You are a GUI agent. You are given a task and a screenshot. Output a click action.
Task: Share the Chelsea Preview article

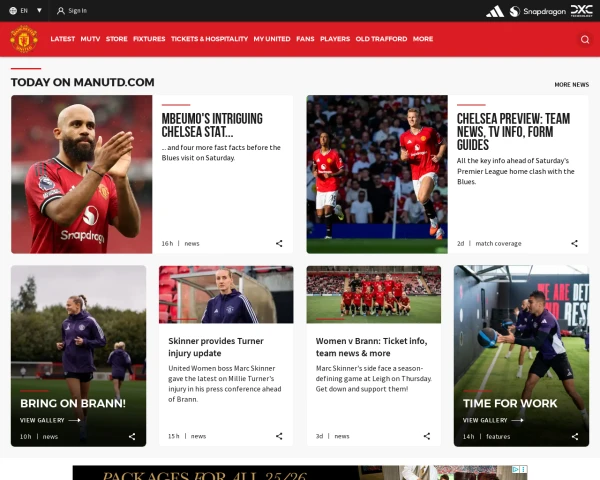(x=574, y=243)
